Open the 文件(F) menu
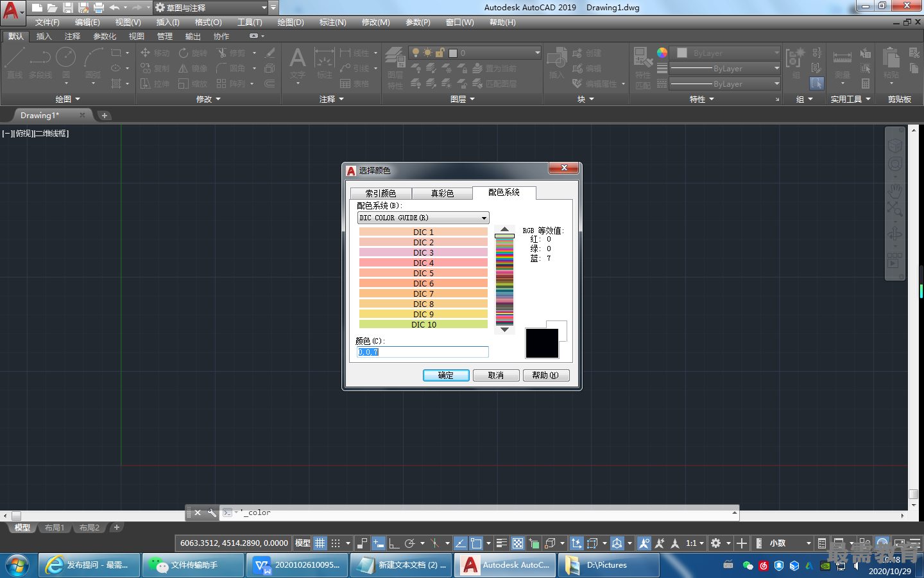Viewport: 924px width, 578px height. (47, 22)
